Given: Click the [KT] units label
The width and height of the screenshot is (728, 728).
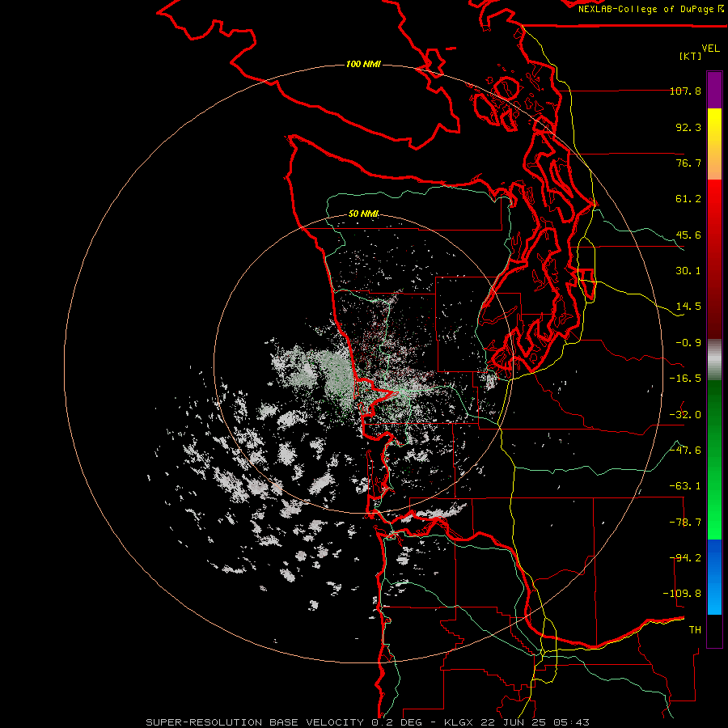Looking at the screenshot, I should (691, 56).
